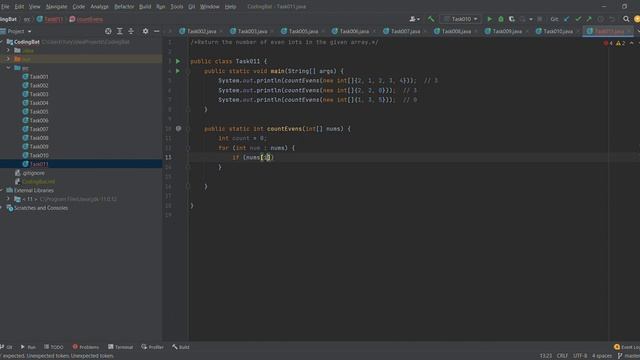Open Event Log from status bar

point(627,347)
